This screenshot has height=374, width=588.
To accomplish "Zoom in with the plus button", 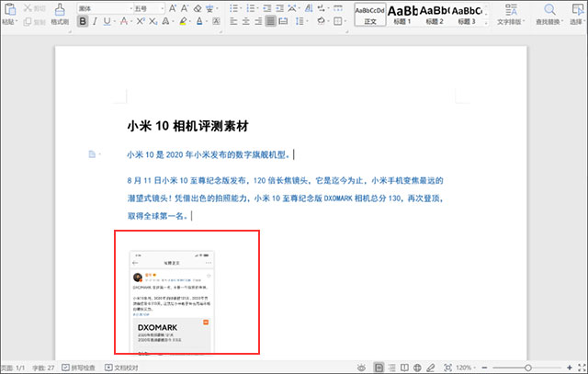I will (570, 368).
